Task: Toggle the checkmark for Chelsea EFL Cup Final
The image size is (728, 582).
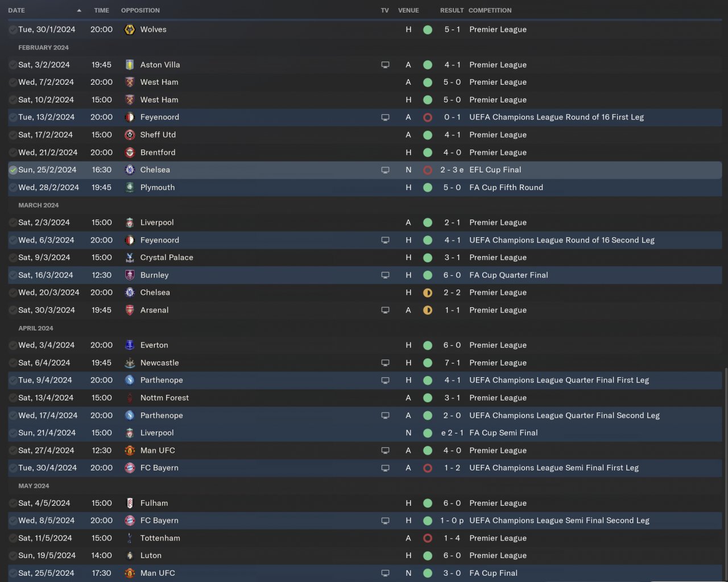Action: [x=13, y=170]
